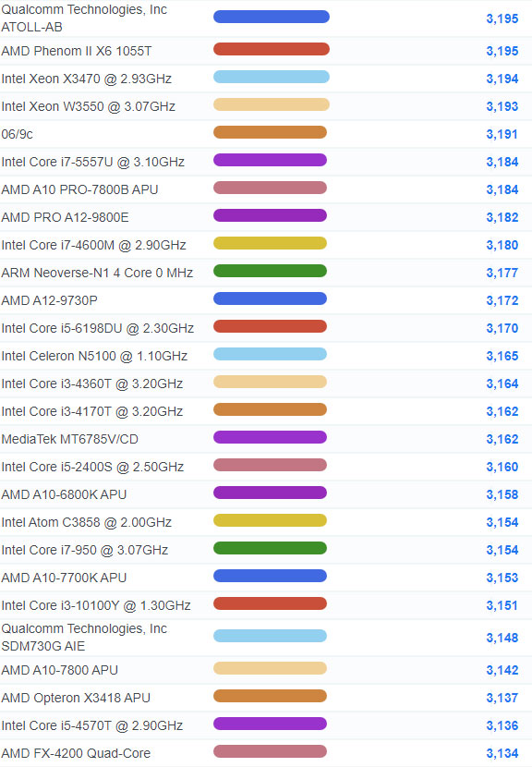Click the 3,158 score value
The image size is (532, 767).
[502, 494]
